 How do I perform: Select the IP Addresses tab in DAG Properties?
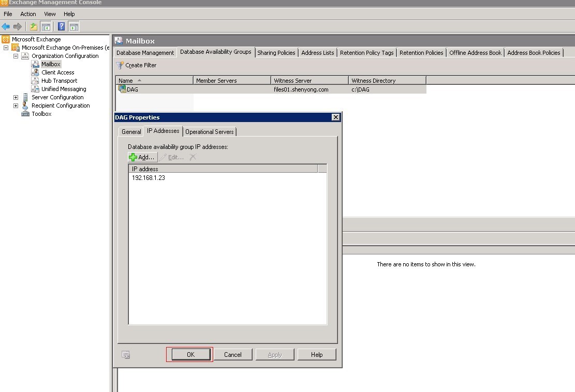pyautogui.click(x=163, y=131)
